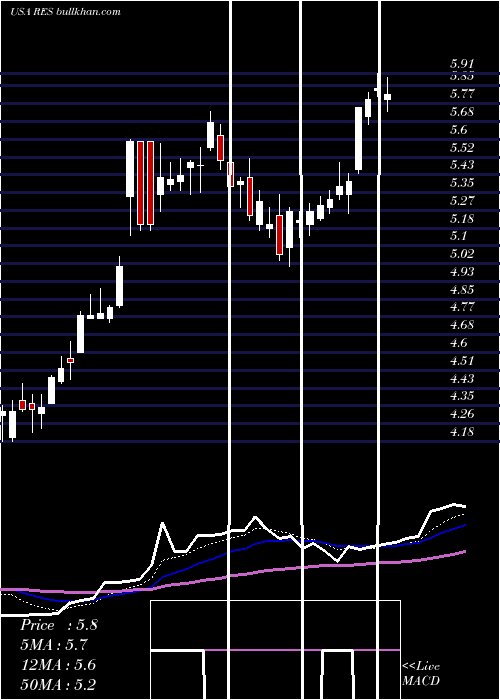Click the '50MA : 5.2' readout

(x=58, y=684)
